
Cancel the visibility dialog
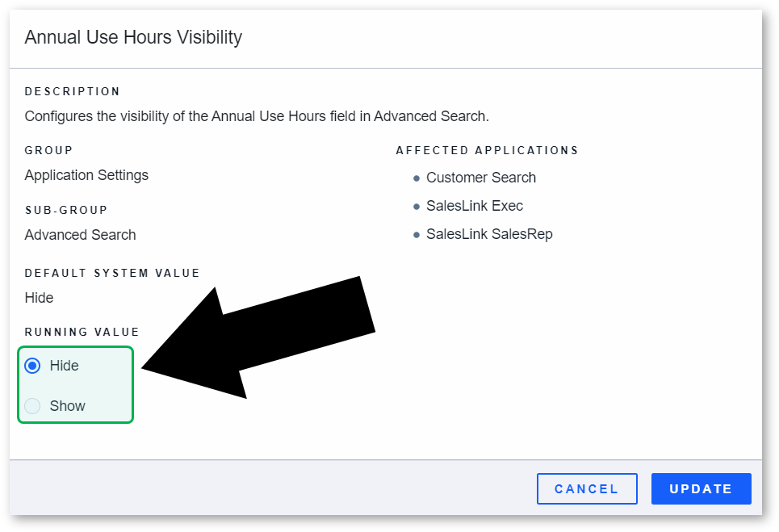[587, 488]
